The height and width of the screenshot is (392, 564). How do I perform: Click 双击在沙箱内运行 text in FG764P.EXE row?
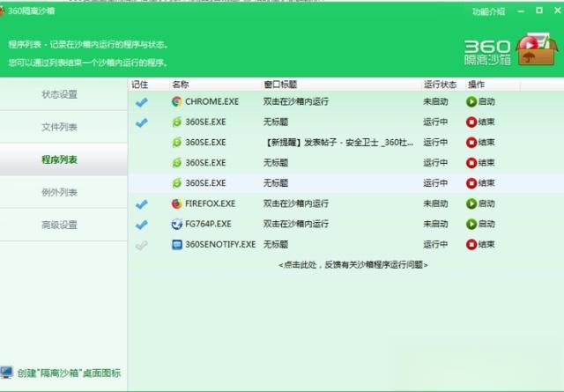(x=296, y=224)
